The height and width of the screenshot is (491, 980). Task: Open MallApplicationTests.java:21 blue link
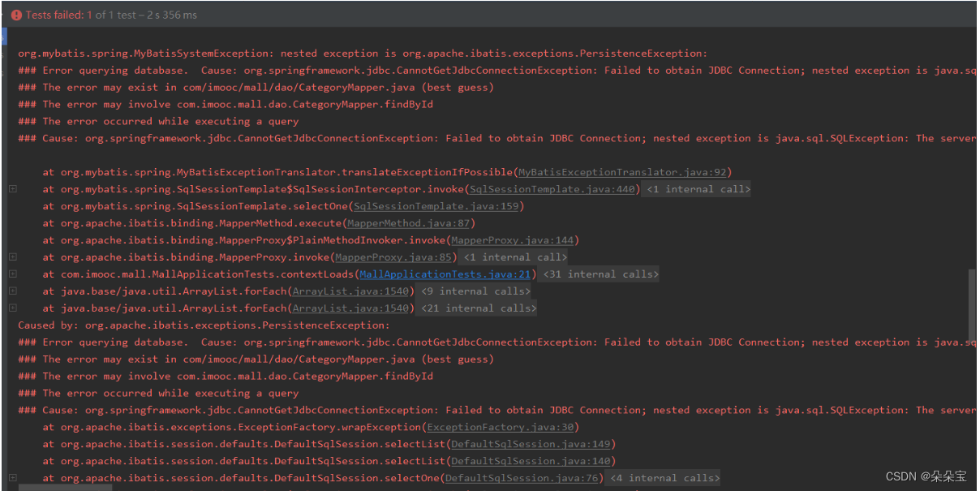pos(445,274)
